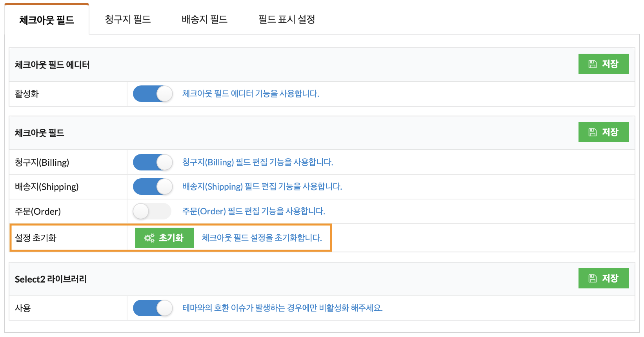Open the 청구지 필드 tab
The image size is (644, 337).
point(128,19)
